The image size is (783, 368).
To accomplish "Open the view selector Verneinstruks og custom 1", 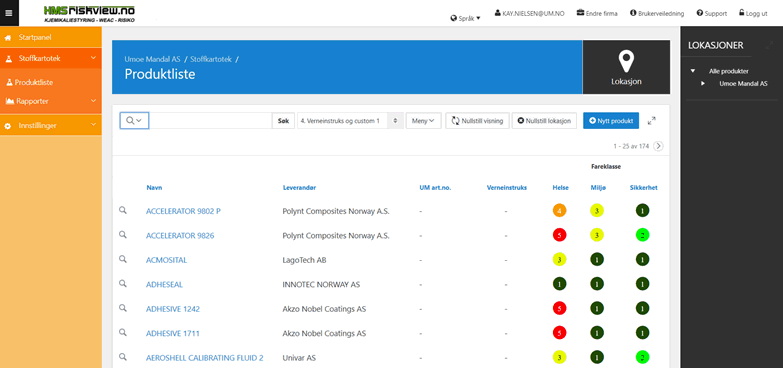I will tap(350, 121).
